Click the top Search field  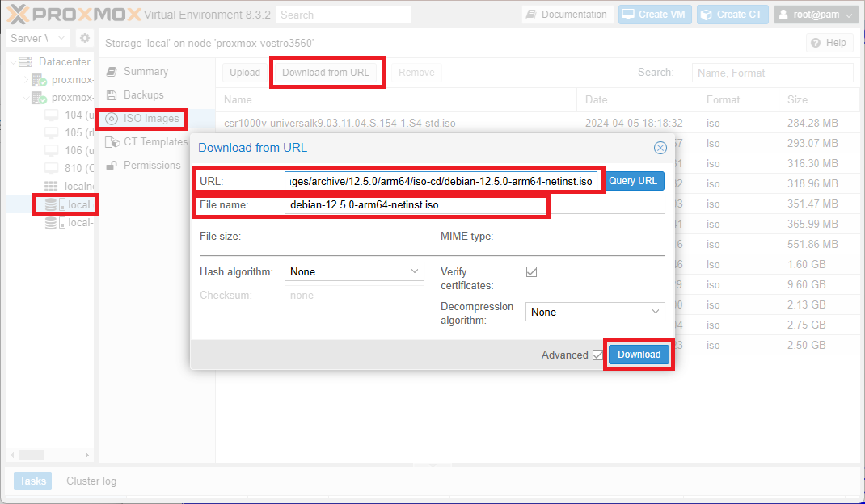343,15
